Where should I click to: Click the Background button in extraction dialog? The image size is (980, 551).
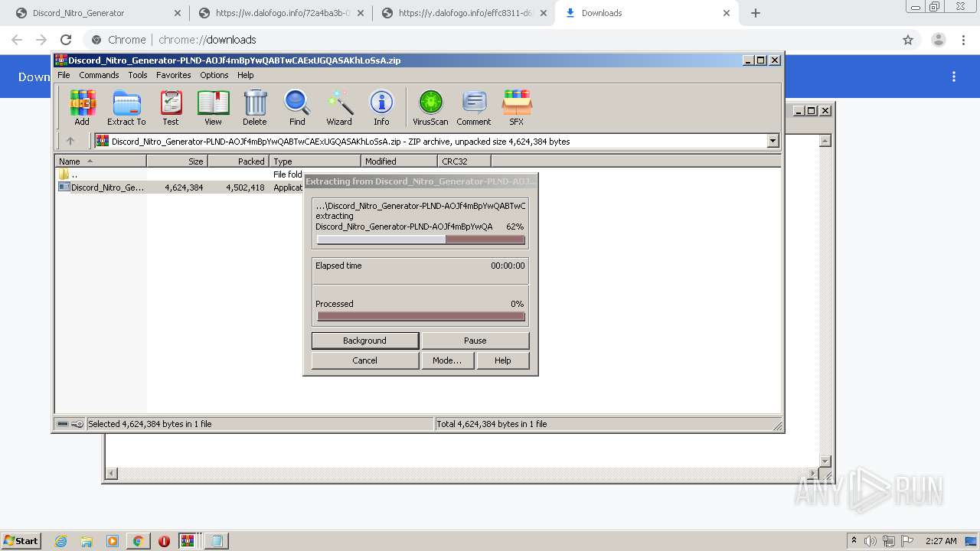tap(365, 341)
